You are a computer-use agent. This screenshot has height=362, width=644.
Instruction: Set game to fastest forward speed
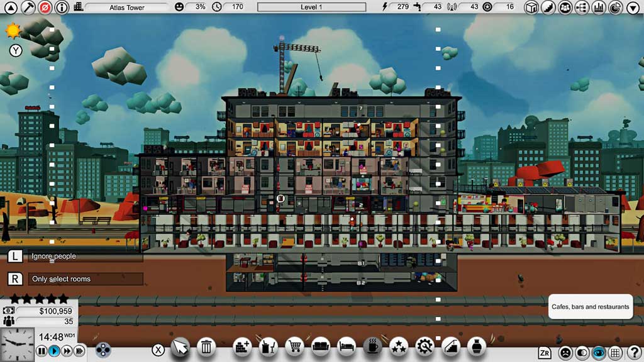tap(80, 351)
